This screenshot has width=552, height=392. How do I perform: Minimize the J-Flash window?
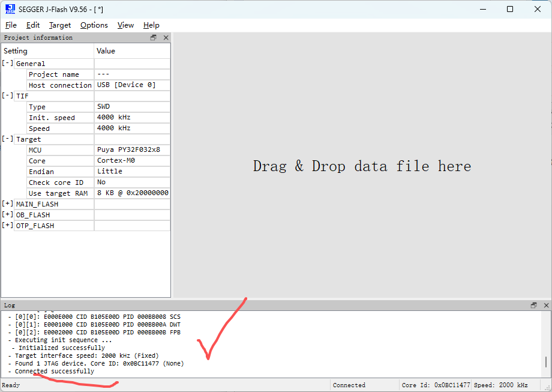(483, 9)
